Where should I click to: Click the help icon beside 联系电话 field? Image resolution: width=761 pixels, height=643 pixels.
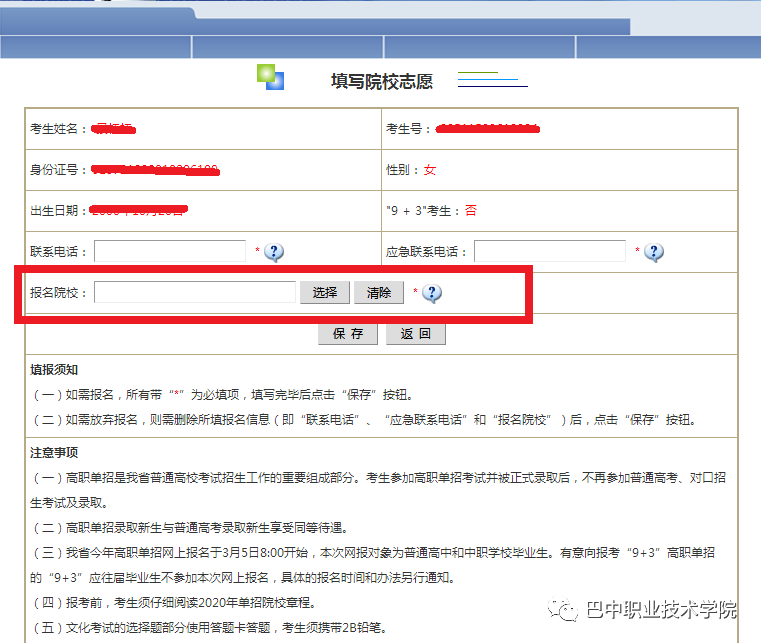point(274,252)
